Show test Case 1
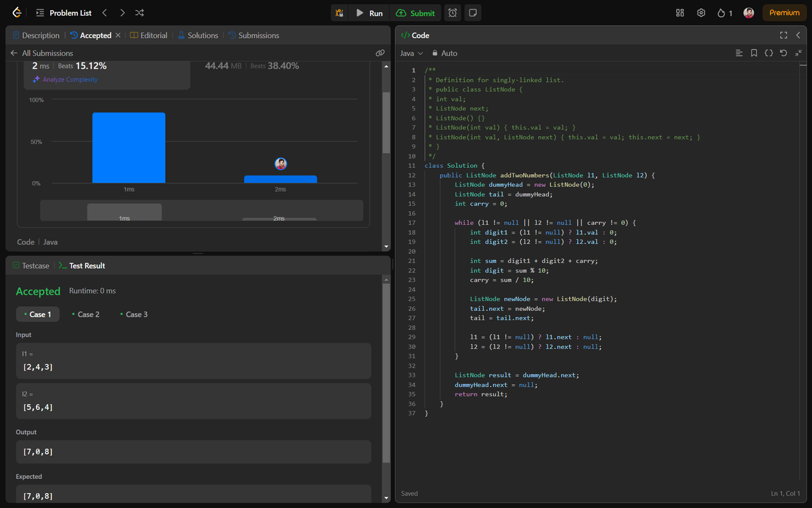The width and height of the screenshot is (812, 508). tap(37, 314)
